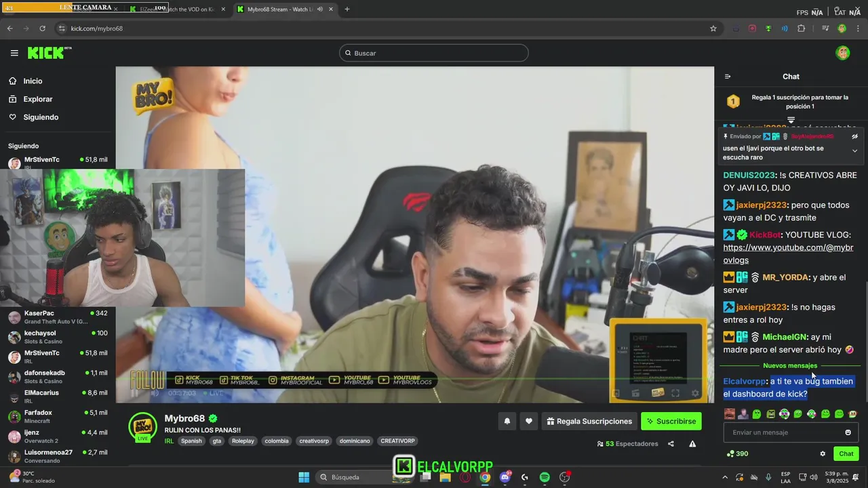Report the stream warning icon

(x=692, y=444)
